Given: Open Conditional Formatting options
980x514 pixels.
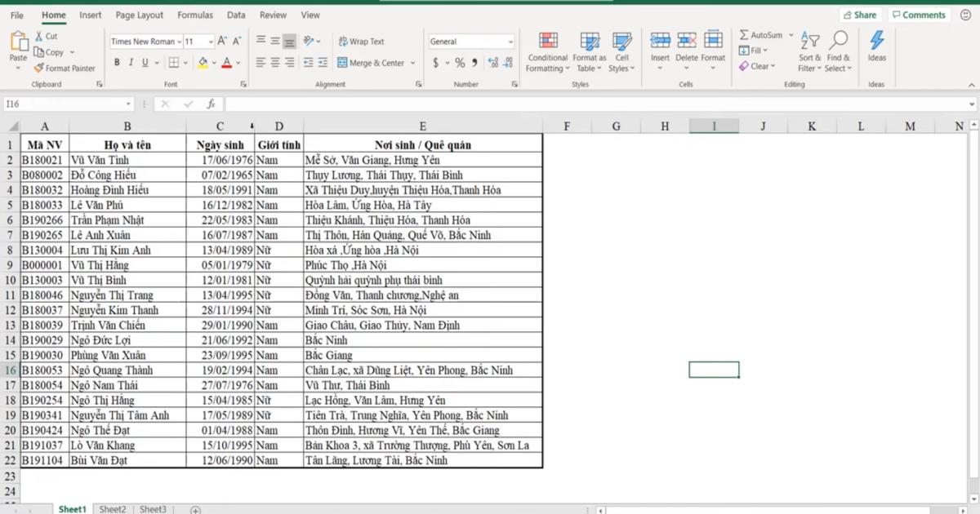Looking at the screenshot, I should [547, 54].
